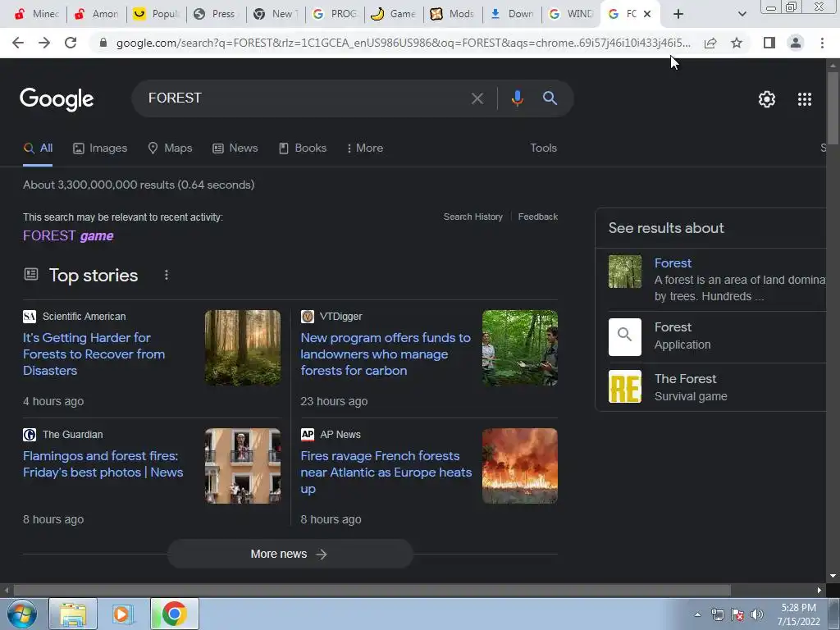The height and width of the screenshot is (630, 840).
Task: Open Top stories three-dot options
Action: pyautogui.click(x=167, y=275)
